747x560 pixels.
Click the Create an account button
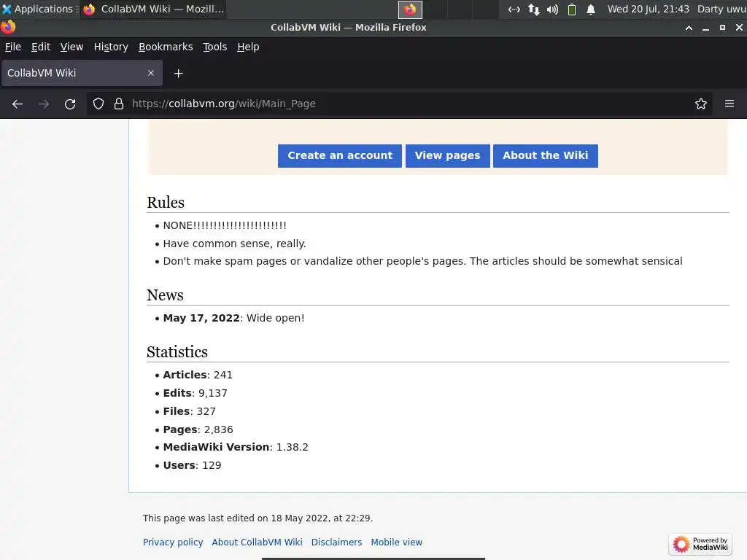[x=340, y=156]
